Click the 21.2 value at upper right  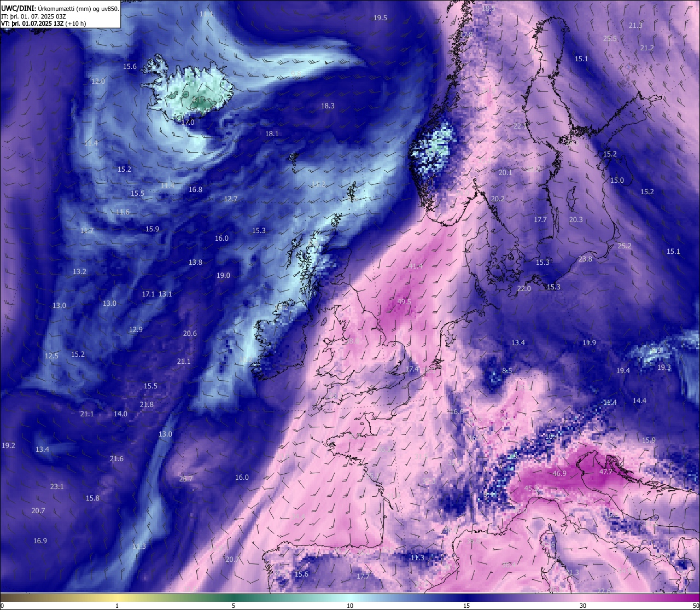(647, 48)
